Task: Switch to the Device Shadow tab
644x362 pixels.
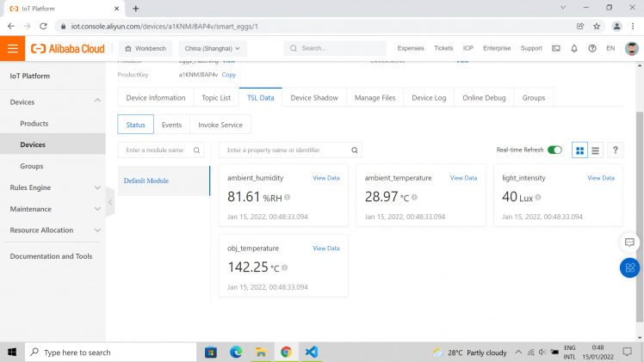Action: pyautogui.click(x=314, y=98)
